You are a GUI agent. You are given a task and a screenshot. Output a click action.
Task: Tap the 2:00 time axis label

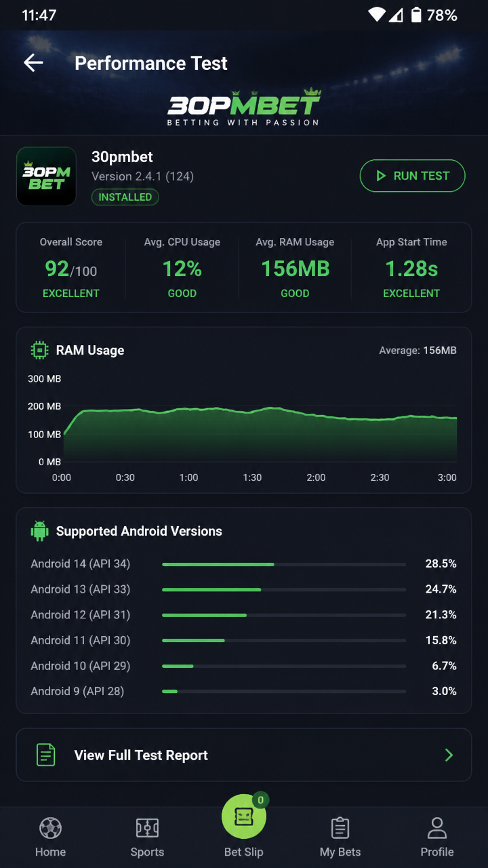point(316,477)
